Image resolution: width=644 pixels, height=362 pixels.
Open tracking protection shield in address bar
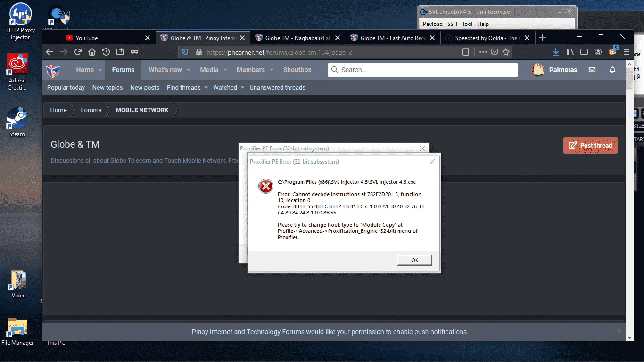click(x=185, y=52)
